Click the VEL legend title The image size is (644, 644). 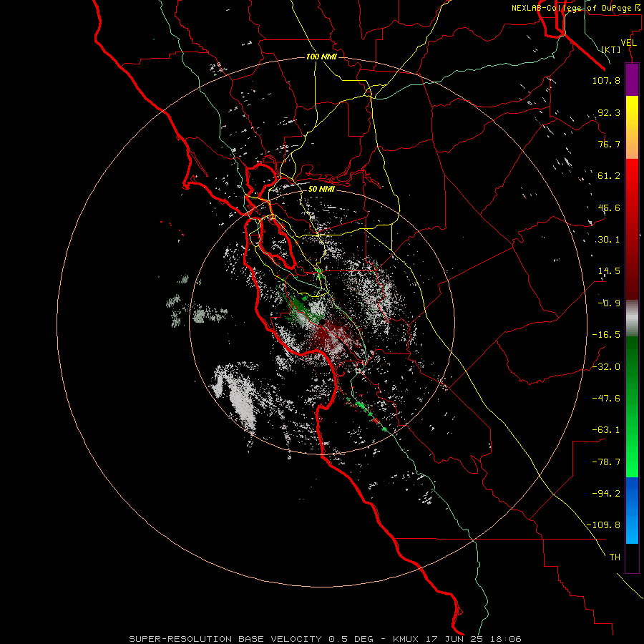[x=629, y=43]
